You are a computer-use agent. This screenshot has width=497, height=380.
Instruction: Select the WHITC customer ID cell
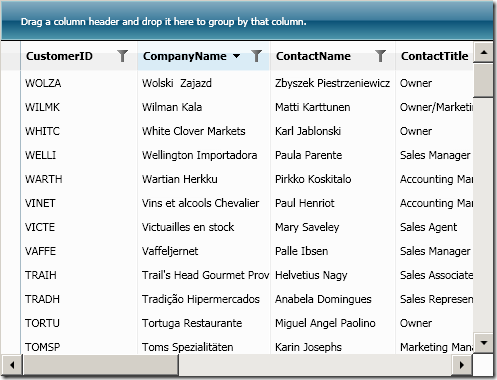[79, 131]
